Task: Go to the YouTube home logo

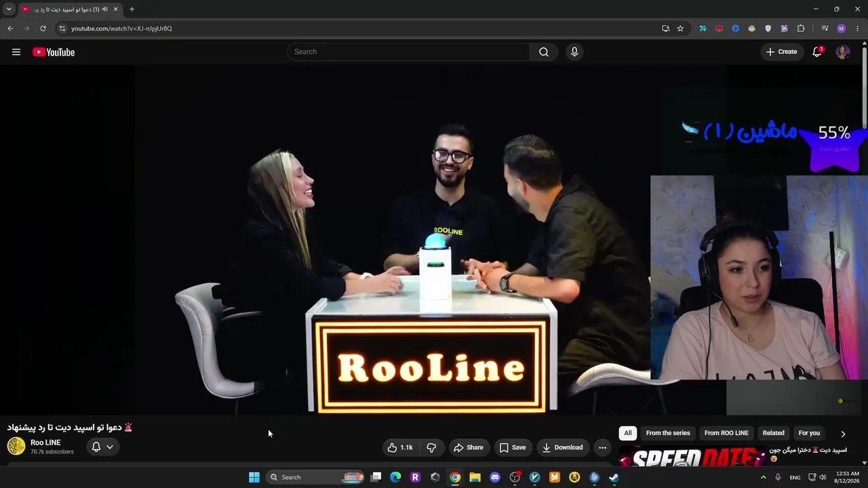Action: [x=54, y=52]
